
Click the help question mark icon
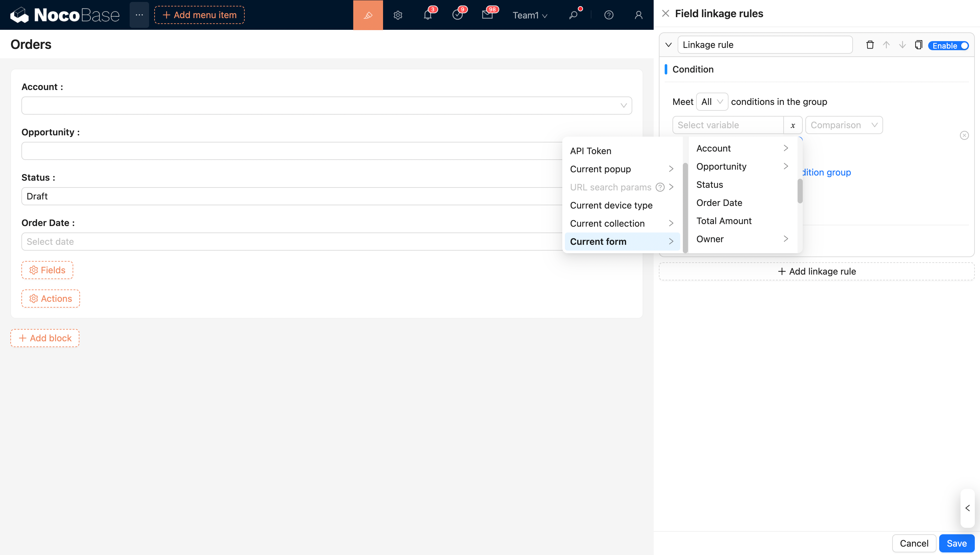(x=609, y=15)
